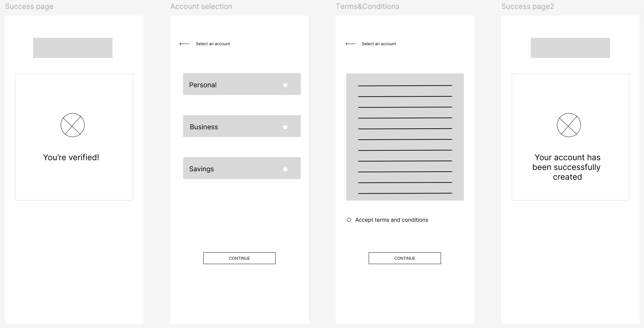Select the Personal account radio button
The height and width of the screenshot is (328, 644).
click(285, 85)
